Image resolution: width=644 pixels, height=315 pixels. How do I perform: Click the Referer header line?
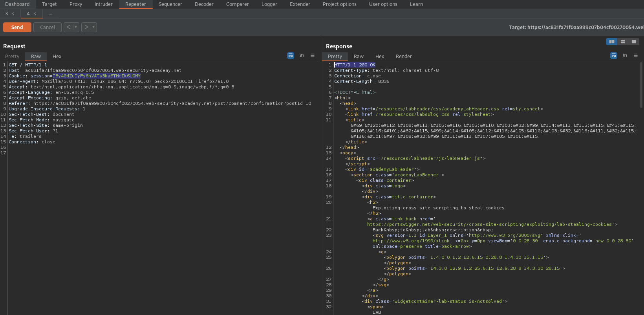(160, 103)
